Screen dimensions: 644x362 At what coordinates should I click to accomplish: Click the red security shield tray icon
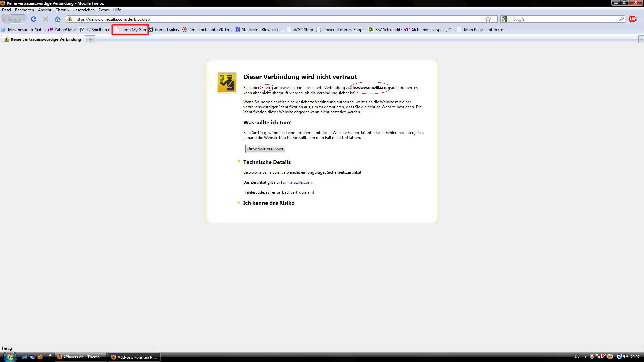click(592, 357)
